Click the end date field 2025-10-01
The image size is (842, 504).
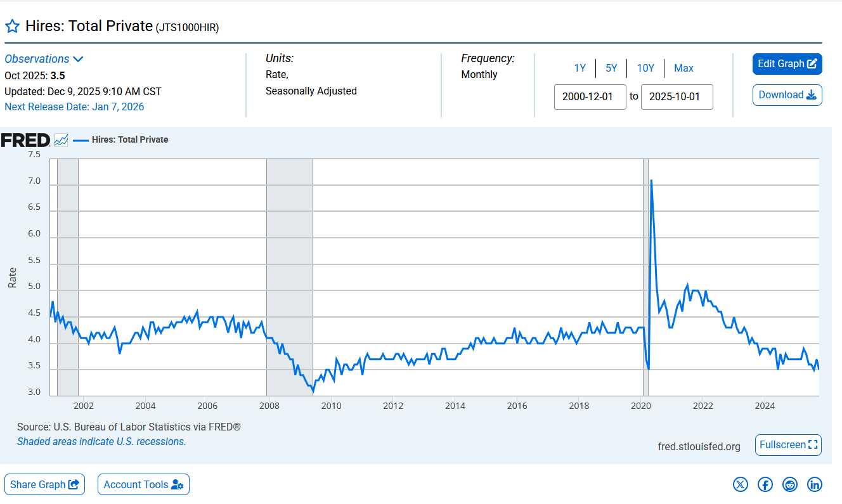pyautogui.click(x=677, y=97)
